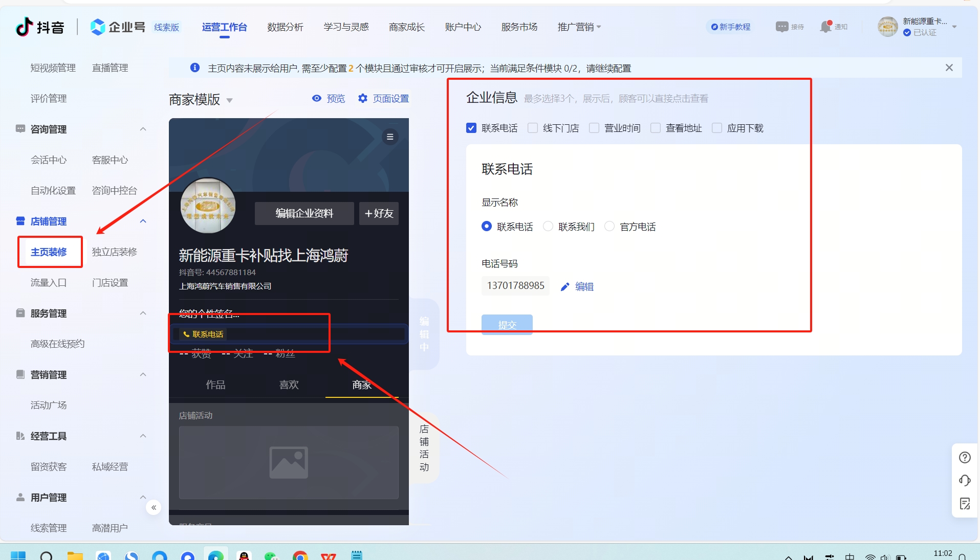Uncheck the 联系电话 checkbox
980x560 pixels.
(x=471, y=128)
